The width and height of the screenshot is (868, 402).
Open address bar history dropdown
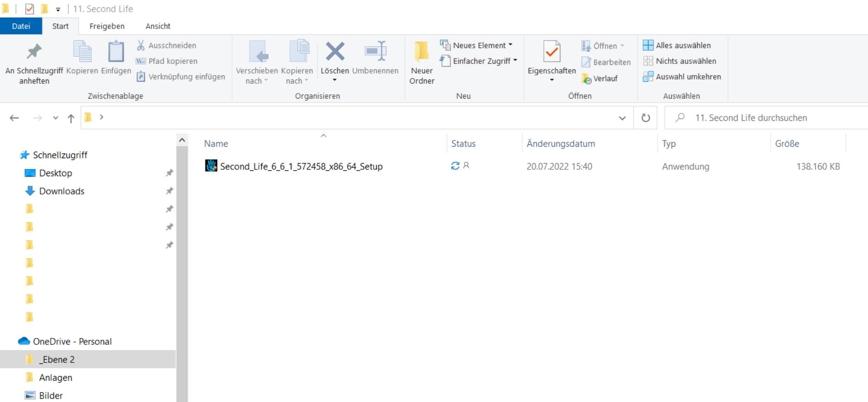622,118
